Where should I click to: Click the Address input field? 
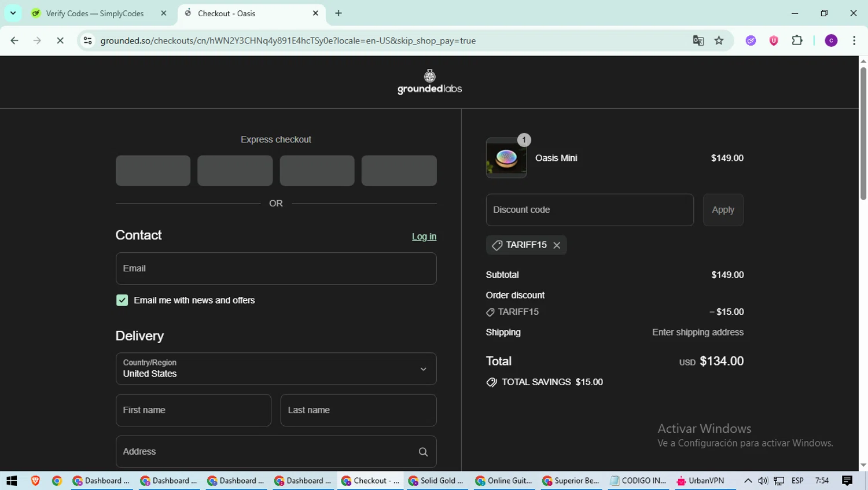[x=276, y=452]
